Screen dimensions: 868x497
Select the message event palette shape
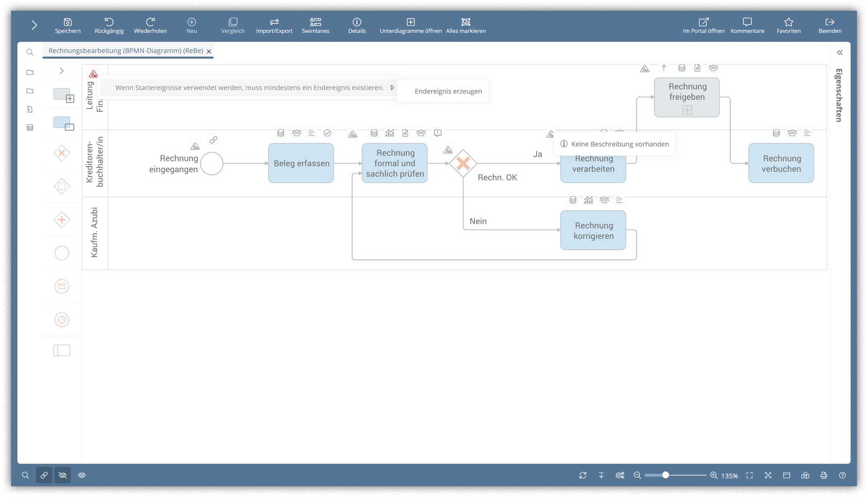[62, 286]
